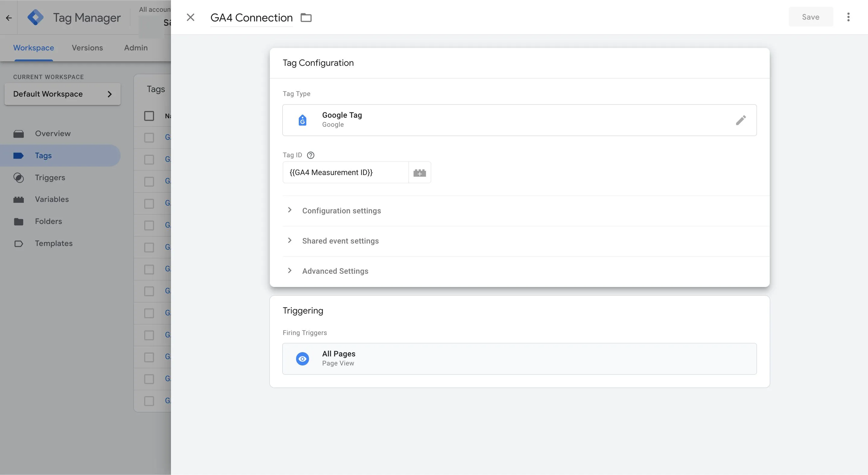Rename the tag via GA4 Connection title

coord(251,18)
